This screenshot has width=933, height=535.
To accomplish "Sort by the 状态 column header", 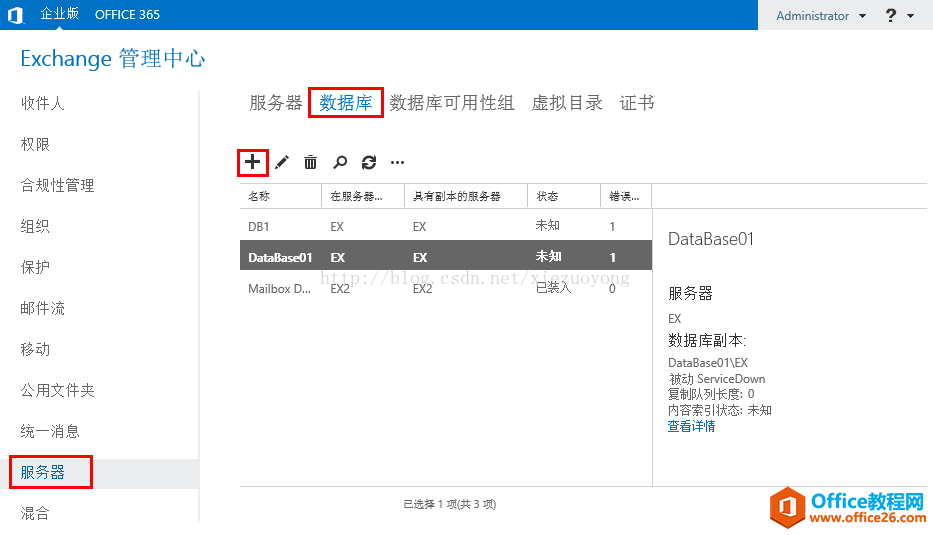I will click(564, 196).
